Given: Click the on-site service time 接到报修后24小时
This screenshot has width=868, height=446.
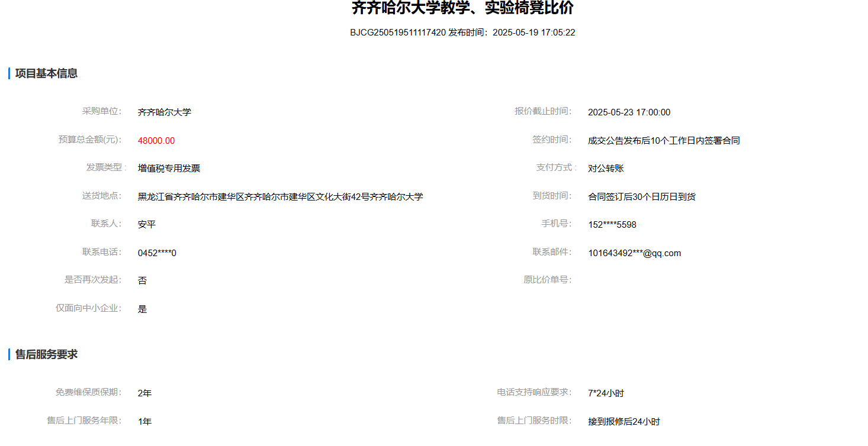Looking at the screenshot, I should (x=623, y=422).
